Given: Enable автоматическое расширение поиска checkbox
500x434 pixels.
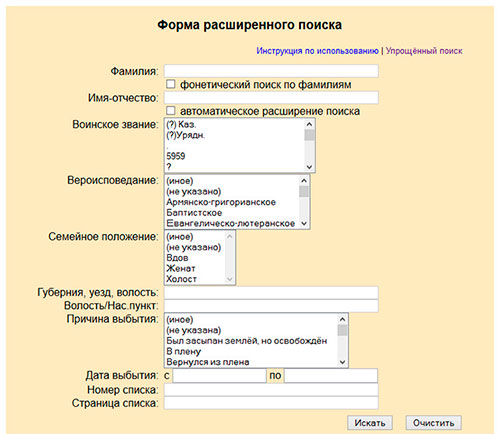Looking at the screenshot, I should click(x=171, y=110).
